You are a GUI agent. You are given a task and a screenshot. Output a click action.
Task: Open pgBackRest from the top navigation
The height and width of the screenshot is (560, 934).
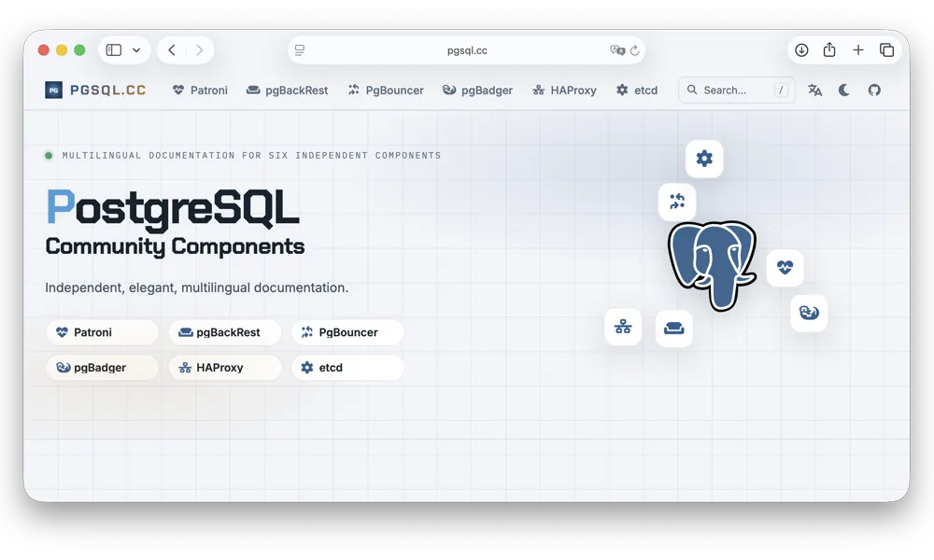(x=287, y=90)
